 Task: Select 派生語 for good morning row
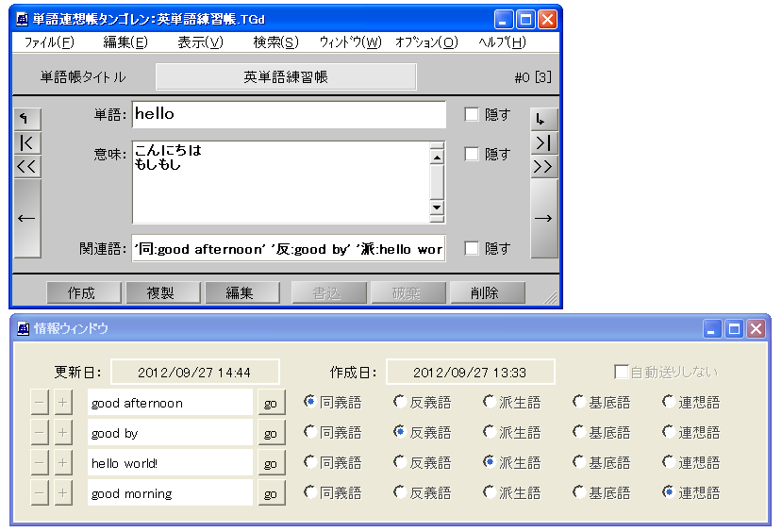coord(490,492)
